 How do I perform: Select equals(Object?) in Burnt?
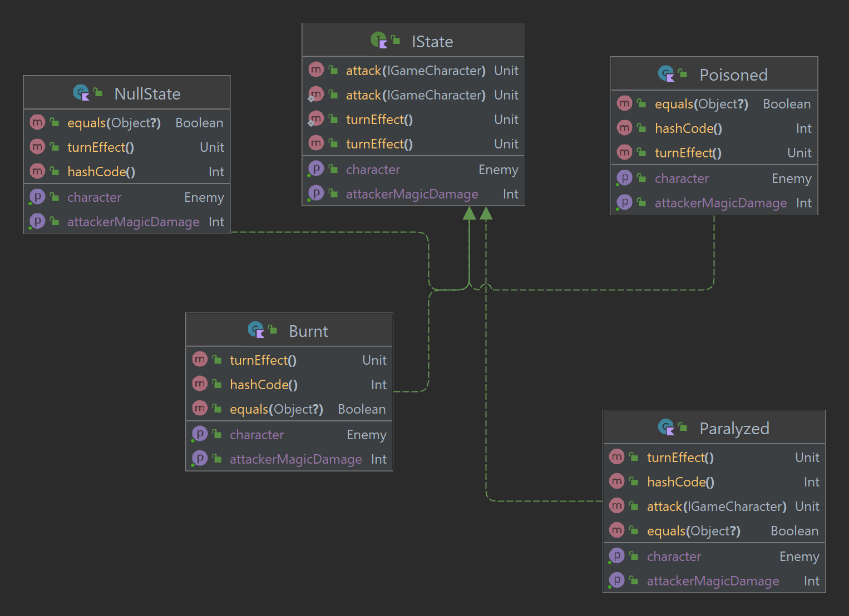(277, 409)
